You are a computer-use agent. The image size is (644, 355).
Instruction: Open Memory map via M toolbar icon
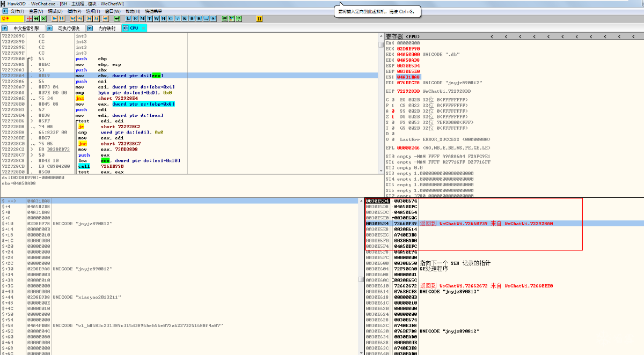tap(142, 18)
